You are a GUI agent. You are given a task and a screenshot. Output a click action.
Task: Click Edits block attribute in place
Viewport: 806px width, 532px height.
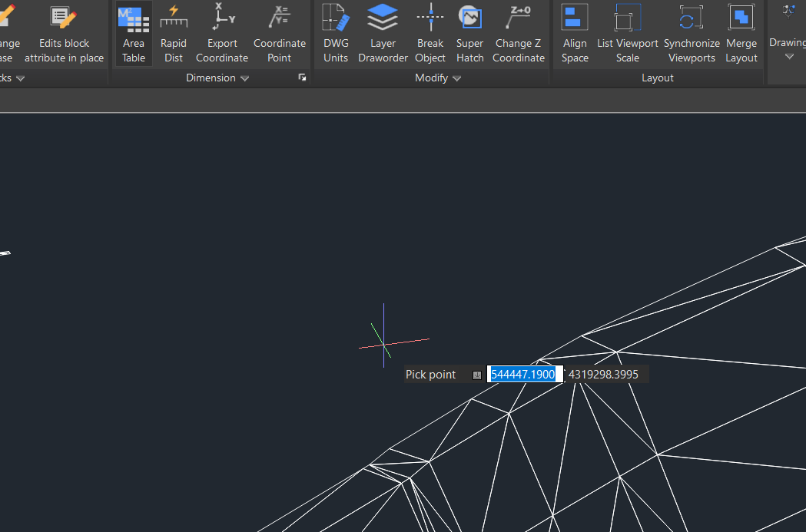(x=65, y=34)
